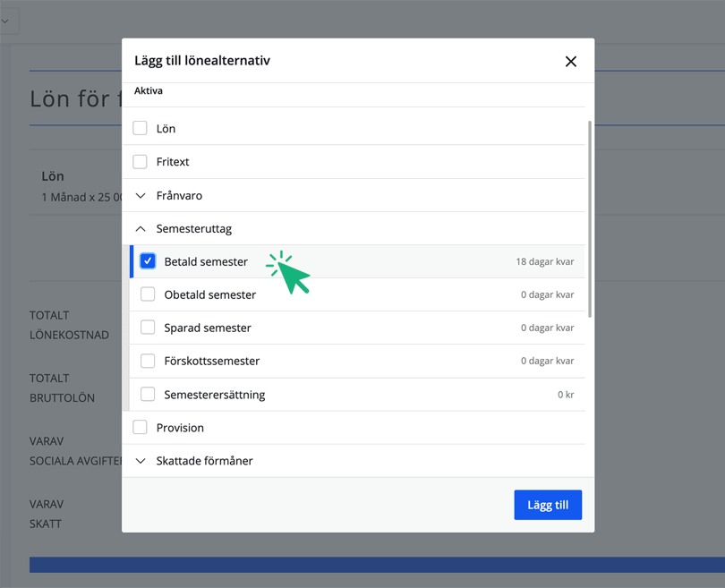Image resolution: width=725 pixels, height=588 pixels.
Task: Tick the Semesterersättning checkbox
Action: click(148, 394)
